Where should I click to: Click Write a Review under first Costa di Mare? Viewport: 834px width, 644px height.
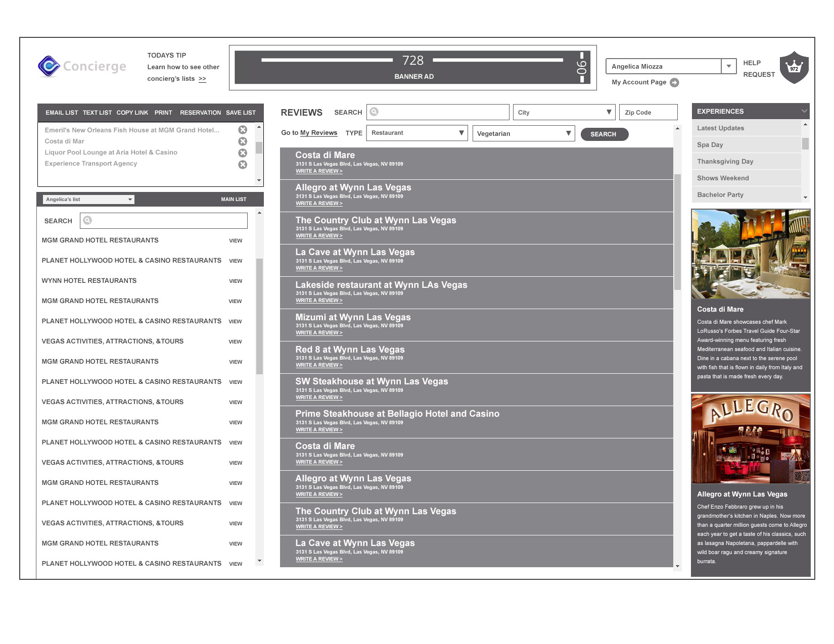point(319,171)
